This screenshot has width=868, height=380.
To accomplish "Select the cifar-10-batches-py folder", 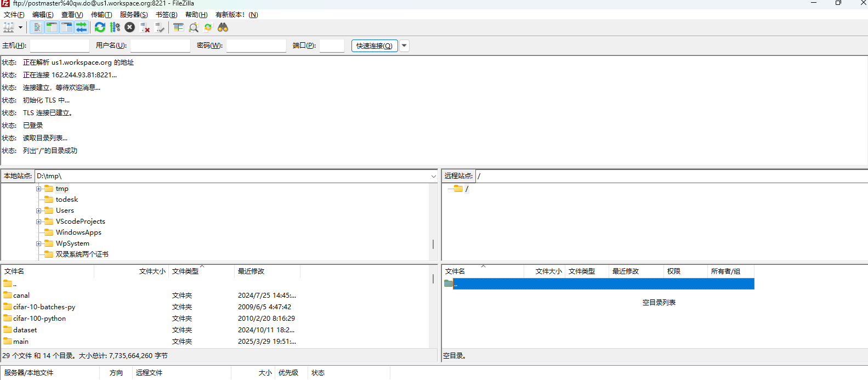I will (x=44, y=307).
